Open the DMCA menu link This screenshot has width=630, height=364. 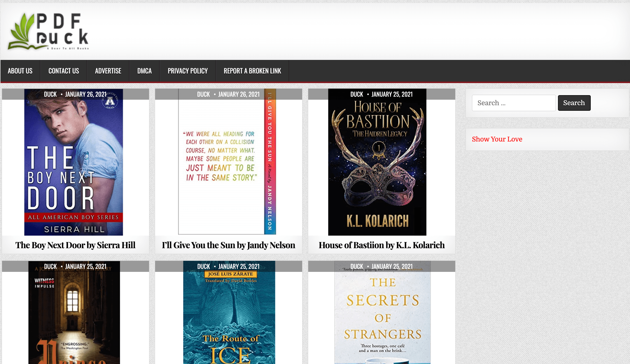point(145,71)
